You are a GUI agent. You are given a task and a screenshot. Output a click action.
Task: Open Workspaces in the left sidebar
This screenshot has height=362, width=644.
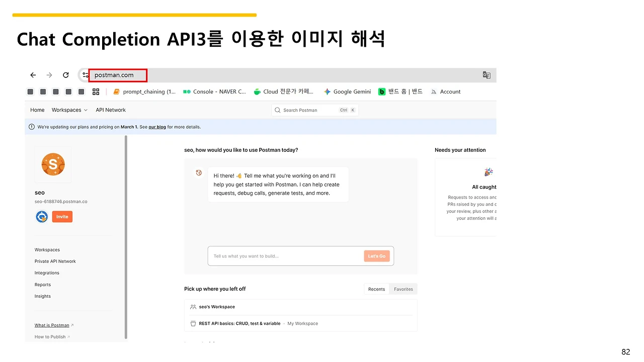(47, 250)
